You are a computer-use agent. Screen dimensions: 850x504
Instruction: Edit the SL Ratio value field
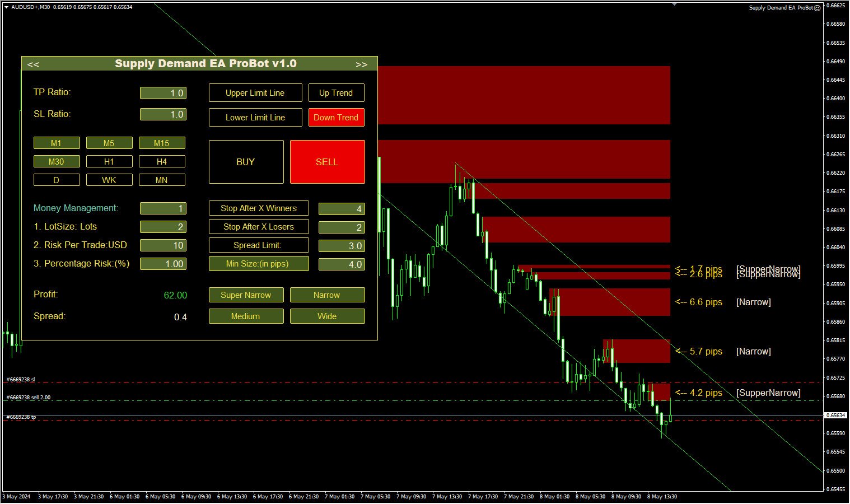coord(163,114)
